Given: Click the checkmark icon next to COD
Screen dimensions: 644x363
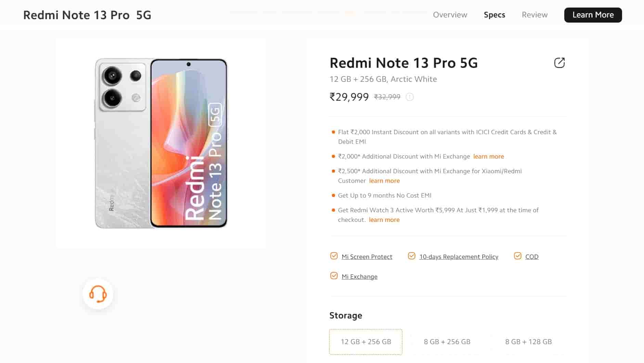Looking at the screenshot, I should click(517, 256).
